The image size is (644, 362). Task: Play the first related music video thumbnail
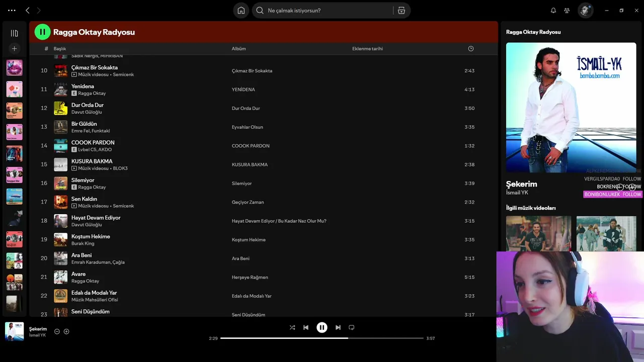click(538, 234)
